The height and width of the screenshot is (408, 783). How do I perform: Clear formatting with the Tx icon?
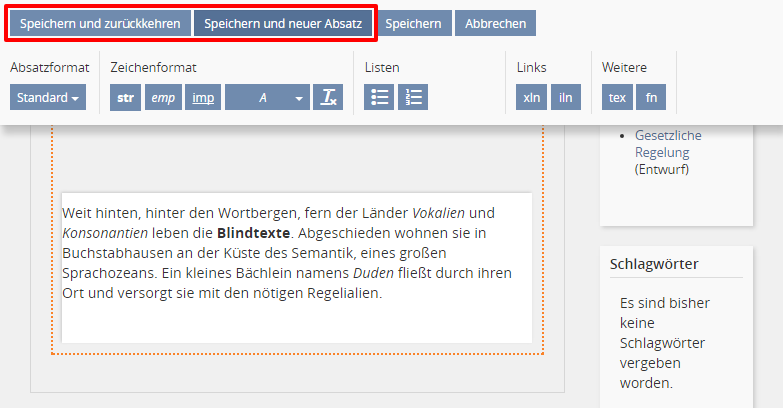click(328, 97)
